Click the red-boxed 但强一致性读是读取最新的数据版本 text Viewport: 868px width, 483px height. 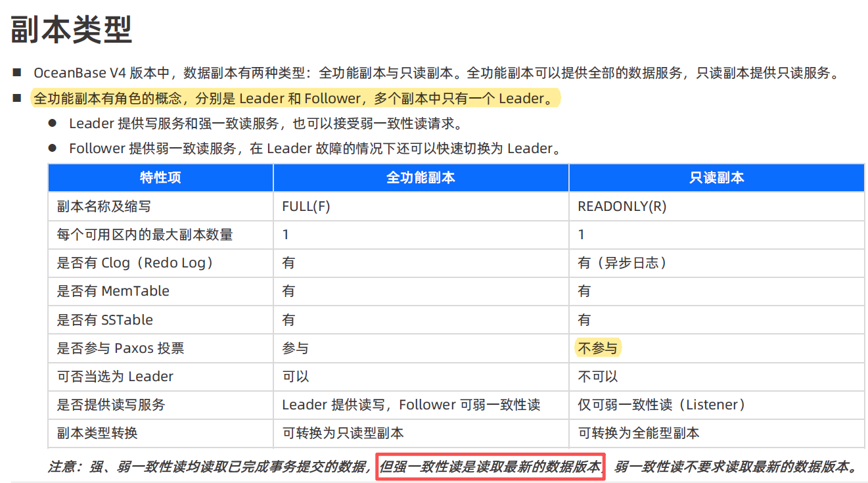pyautogui.click(x=490, y=467)
